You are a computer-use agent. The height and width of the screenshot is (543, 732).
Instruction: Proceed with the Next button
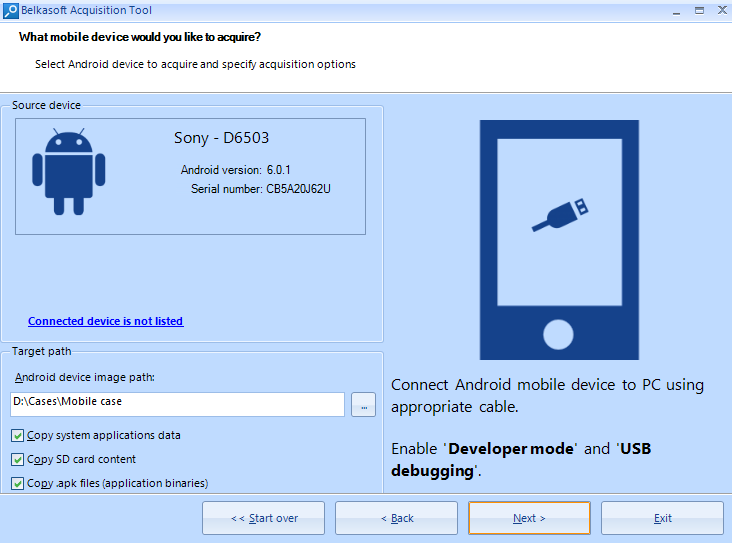529,518
